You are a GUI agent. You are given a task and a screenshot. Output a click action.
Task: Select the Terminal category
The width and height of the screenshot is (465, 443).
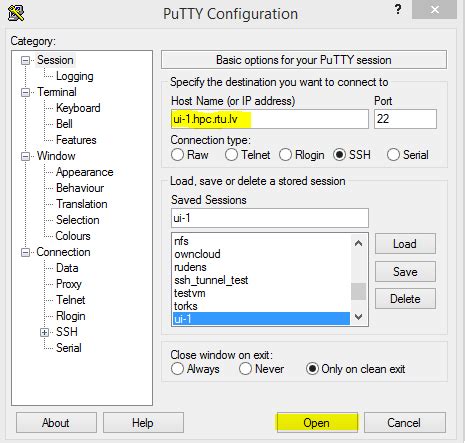(x=57, y=92)
